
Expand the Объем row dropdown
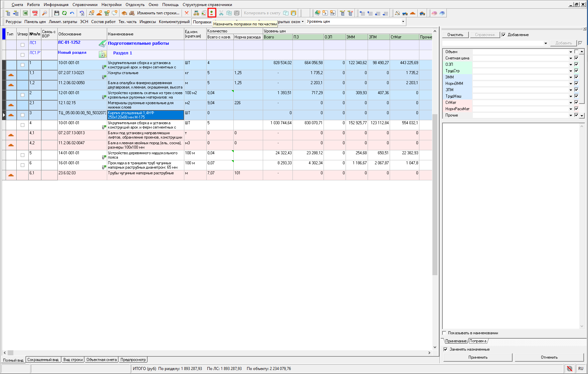coord(571,52)
